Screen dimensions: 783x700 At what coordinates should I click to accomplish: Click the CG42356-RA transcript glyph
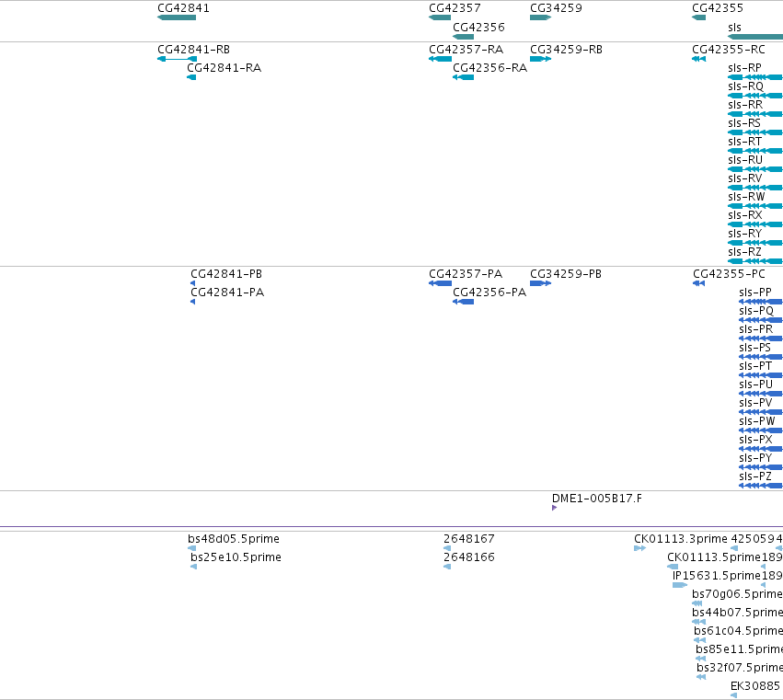464,77
